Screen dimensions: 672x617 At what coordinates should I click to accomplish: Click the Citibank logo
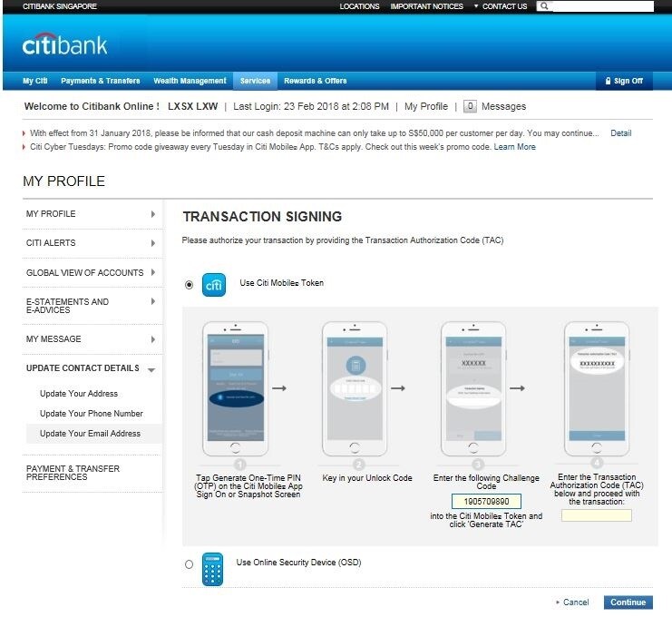pos(64,44)
